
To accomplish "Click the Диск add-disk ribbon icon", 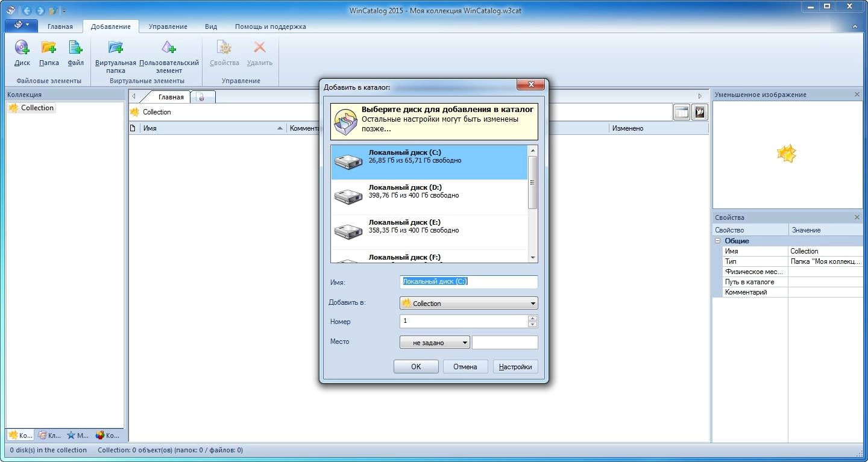I will (x=22, y=53).
